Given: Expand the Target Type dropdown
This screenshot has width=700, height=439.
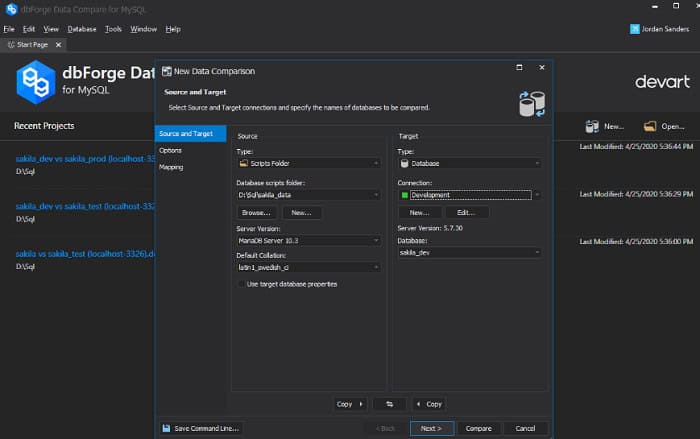Looking at the screenshot, I should (x=537, y=163).
